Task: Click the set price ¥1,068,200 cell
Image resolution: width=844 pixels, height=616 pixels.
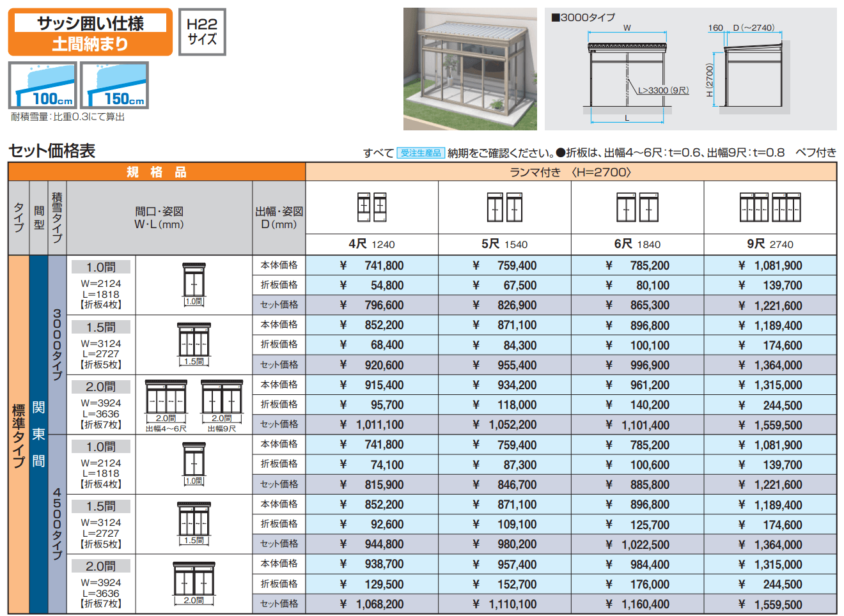Action: [x=371, y=604]
